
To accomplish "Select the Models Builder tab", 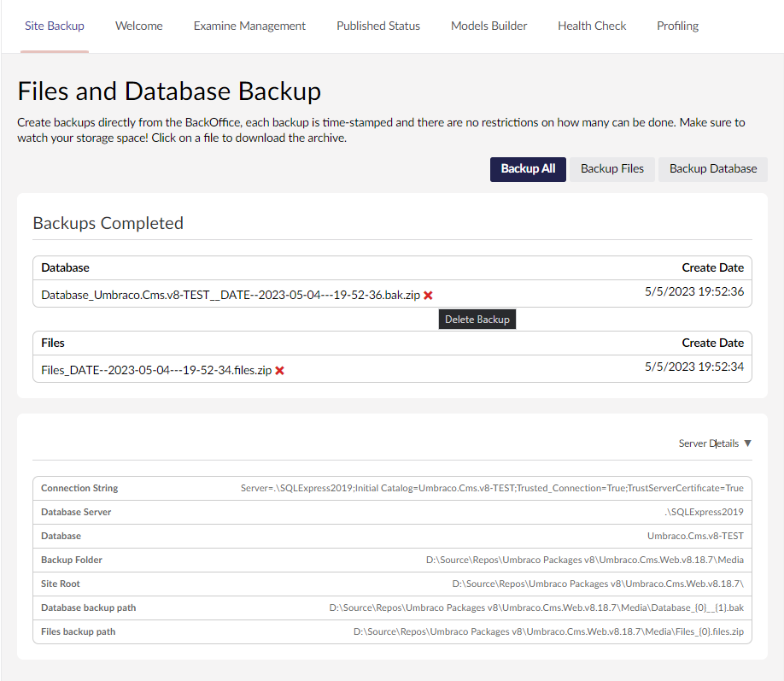I will pos(489,26).
